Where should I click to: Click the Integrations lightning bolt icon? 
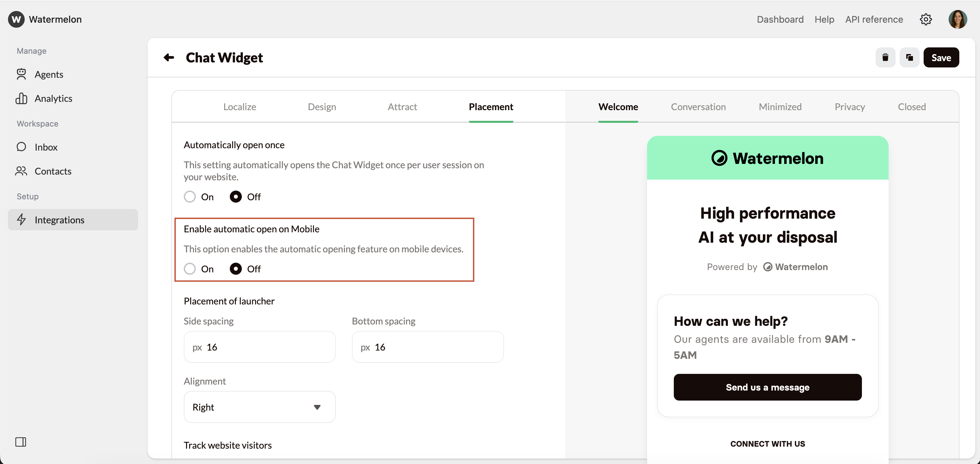21,220
